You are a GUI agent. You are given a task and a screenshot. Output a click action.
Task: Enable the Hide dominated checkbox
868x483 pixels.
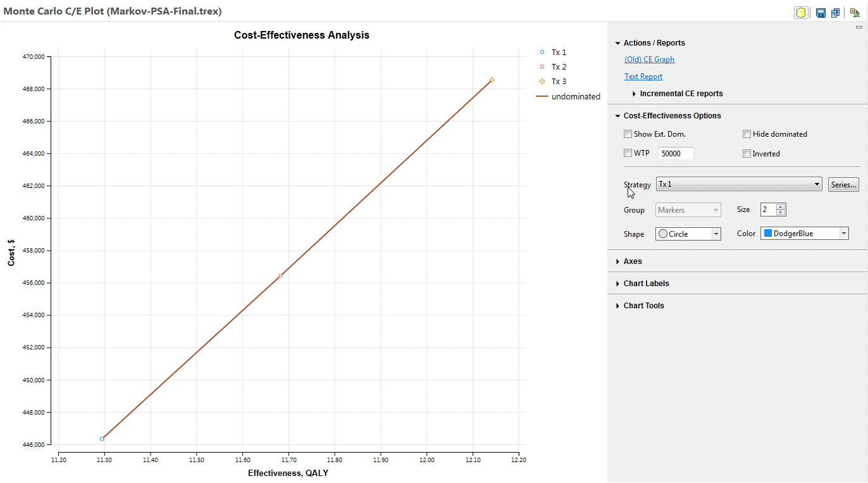tap(747, 134)
